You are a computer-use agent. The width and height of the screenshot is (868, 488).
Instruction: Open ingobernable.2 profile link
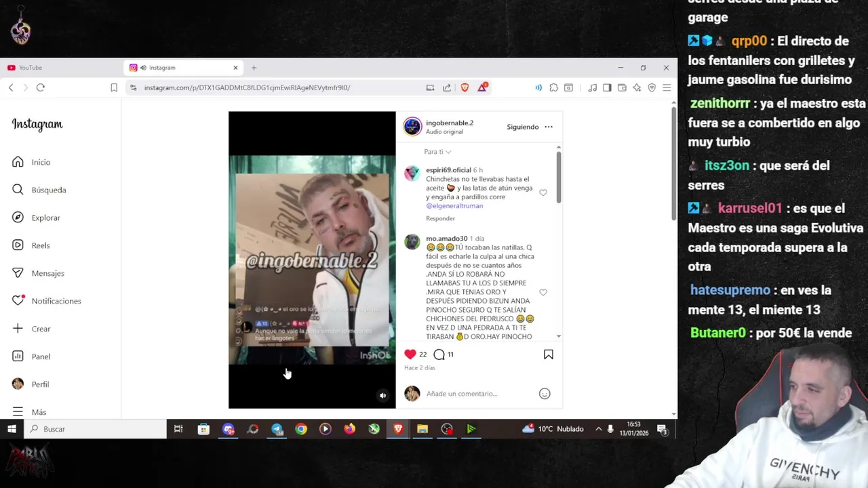pyautogui.click(x=450, y=123)
